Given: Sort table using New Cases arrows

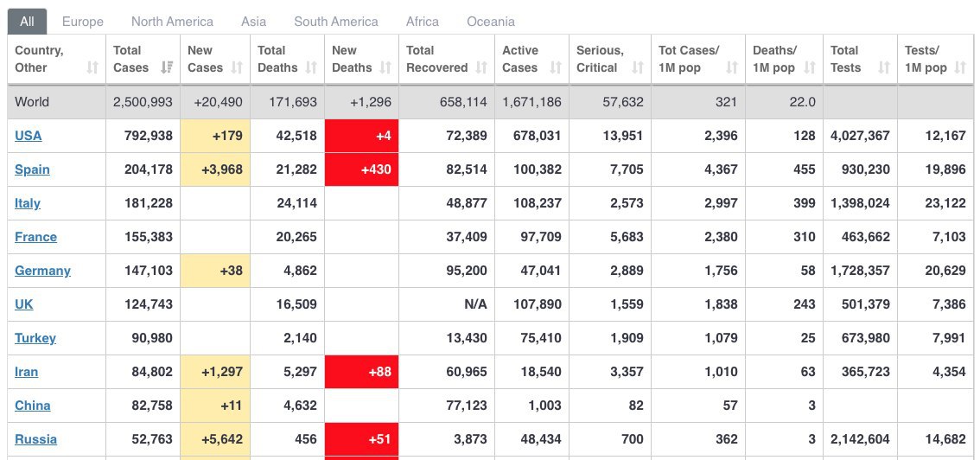Looking at the screenshot, I should click(x=236, y=67).
